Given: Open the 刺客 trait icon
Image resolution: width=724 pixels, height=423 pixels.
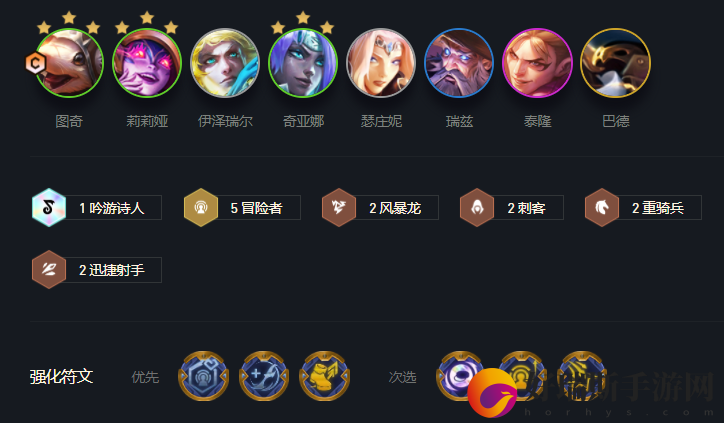Looking at the screenshot, I should (477, 208).
